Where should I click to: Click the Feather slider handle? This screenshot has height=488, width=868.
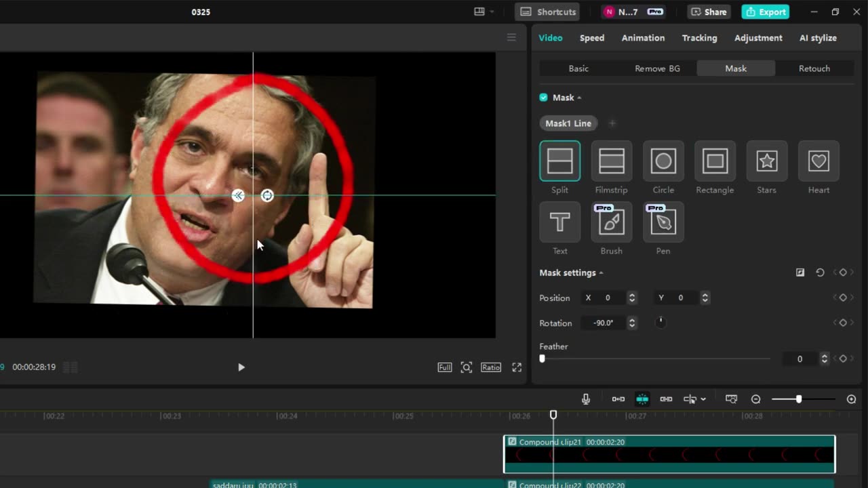542,359
